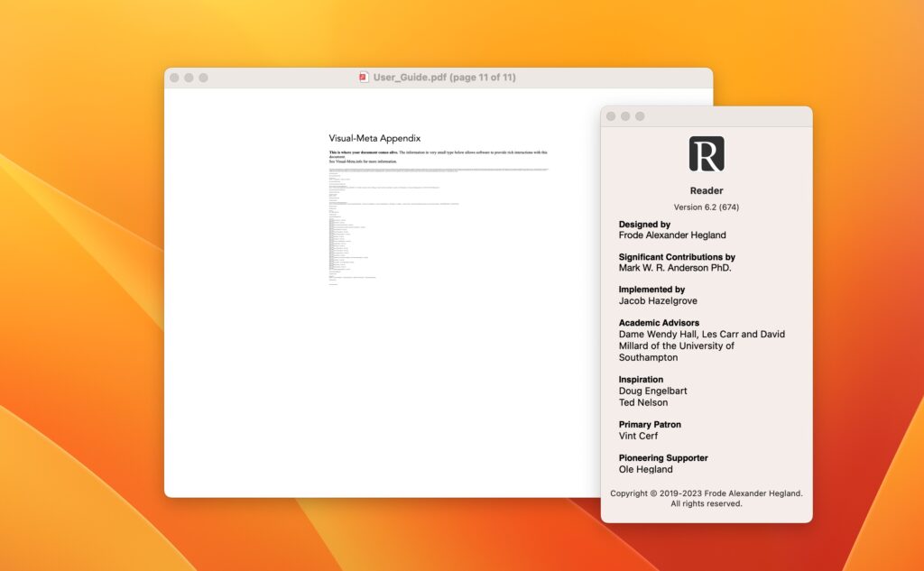The height and width of the screenshot is (571, 924).
Task: Open the Visual-Meta.info link in the document
Action: click(x=346, y=161)
